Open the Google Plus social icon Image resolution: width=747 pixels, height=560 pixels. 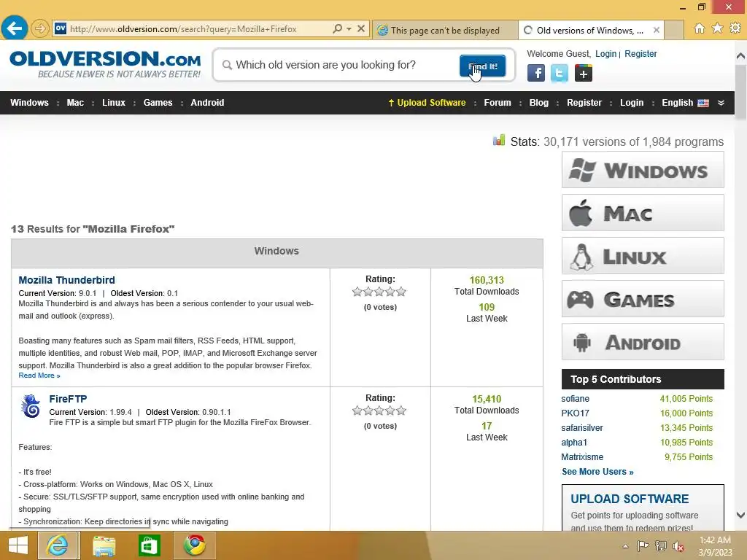pos(583,73)
